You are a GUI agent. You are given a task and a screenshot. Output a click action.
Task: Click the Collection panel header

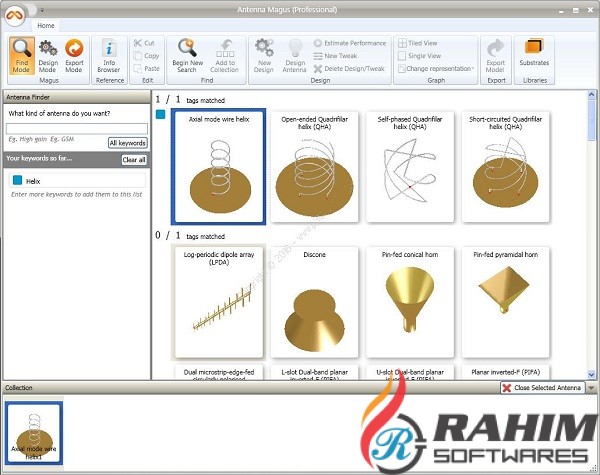(x=251, y=388)
